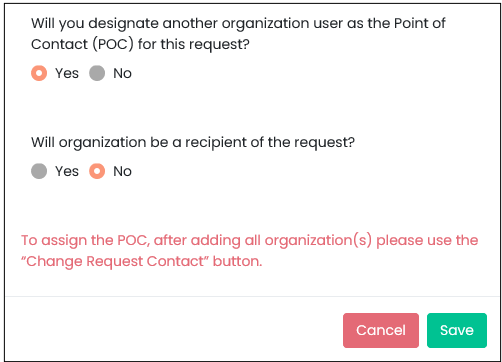Dismiss the dialog using Cancel
The width and height of the screenshot is (502, 362).
(x=381, y=330)
